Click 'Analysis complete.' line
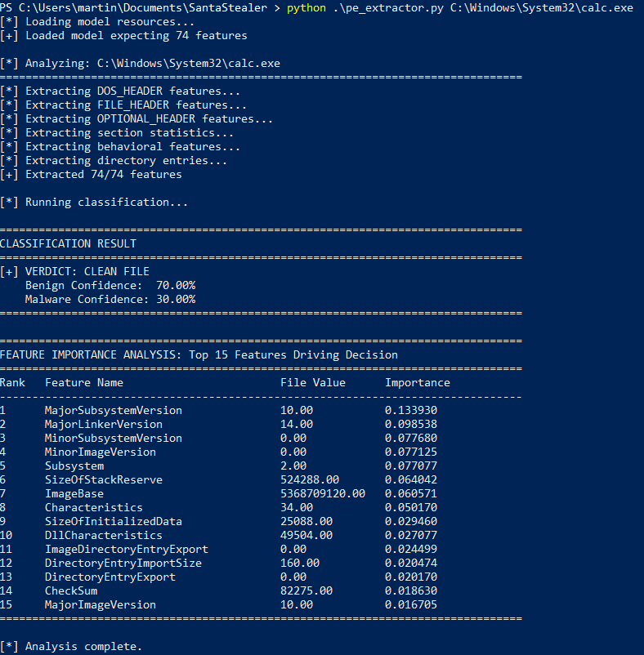644x655 pixels. coord(83,647)
